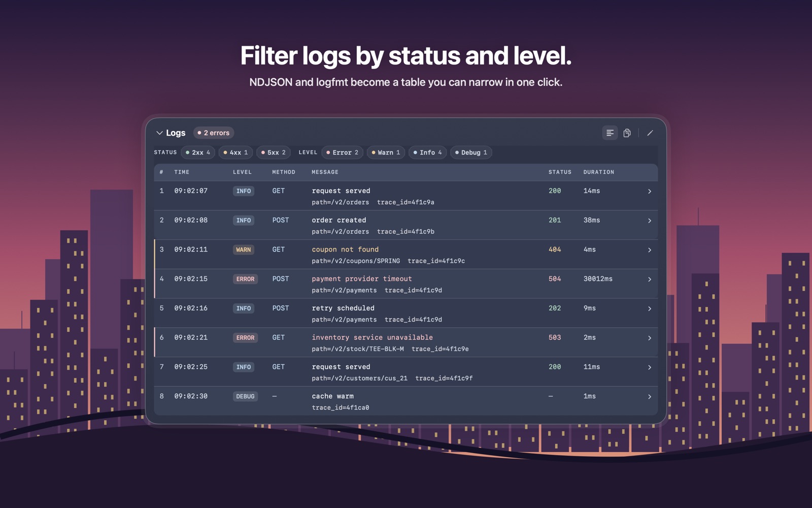This screenshot has width=812, height=508.
Task: Click ERROR badge in row 4
Action: 245,279
